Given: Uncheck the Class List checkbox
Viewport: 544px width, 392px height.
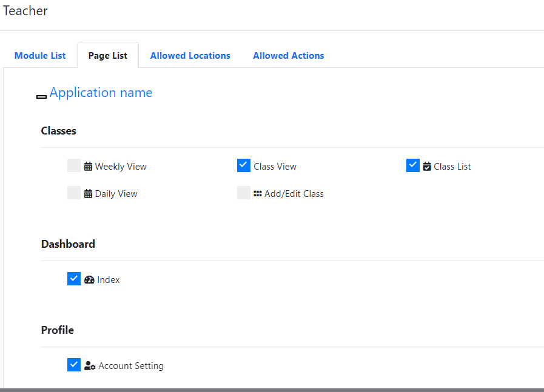Looking at the screenshot, I should [x=413, y=165].
